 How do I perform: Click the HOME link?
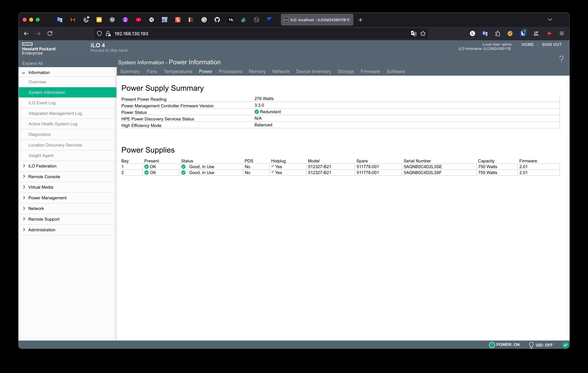point(527,44)
